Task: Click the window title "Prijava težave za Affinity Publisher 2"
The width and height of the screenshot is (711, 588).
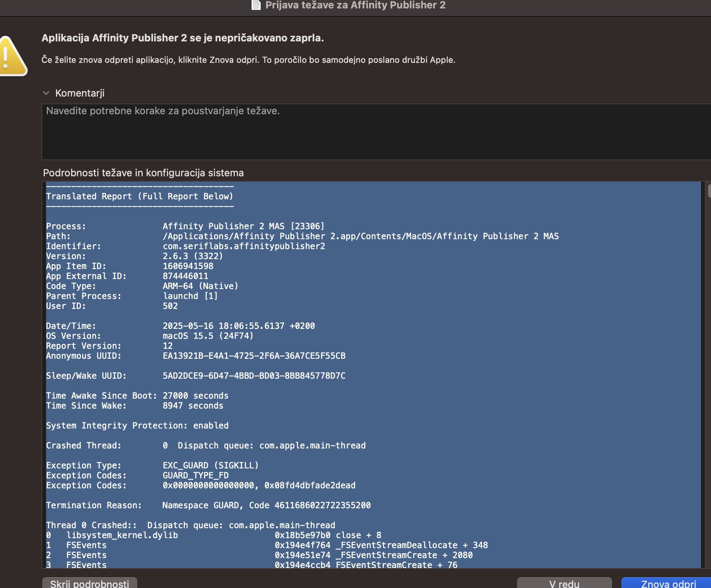Action: 355,5
